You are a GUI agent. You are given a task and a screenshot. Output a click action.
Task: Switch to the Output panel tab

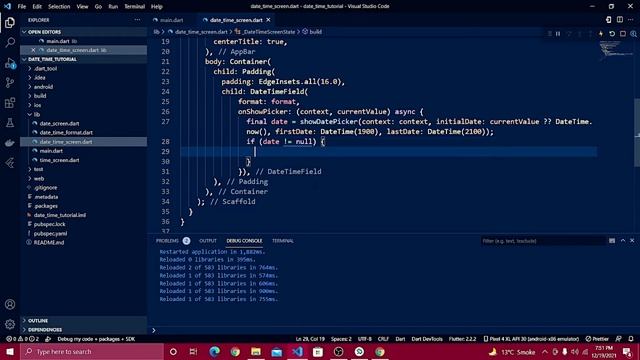[208, 241]
